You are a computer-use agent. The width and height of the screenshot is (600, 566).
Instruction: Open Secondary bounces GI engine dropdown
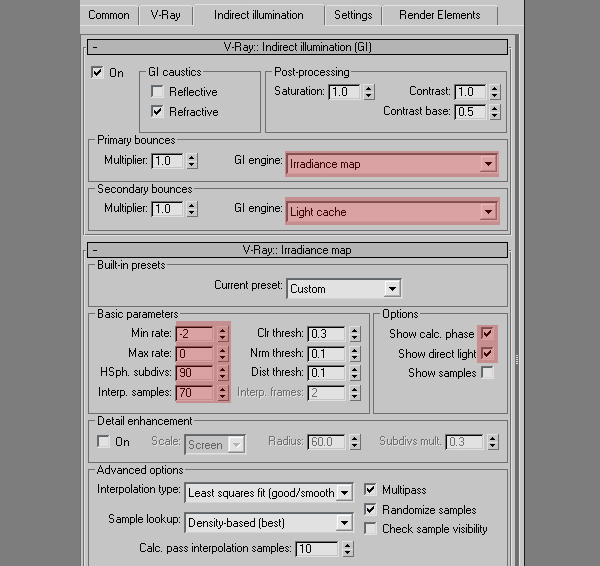(392, 211)
